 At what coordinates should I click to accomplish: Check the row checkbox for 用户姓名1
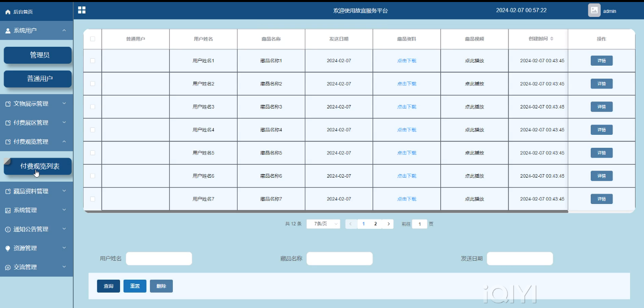click(93, 61)
